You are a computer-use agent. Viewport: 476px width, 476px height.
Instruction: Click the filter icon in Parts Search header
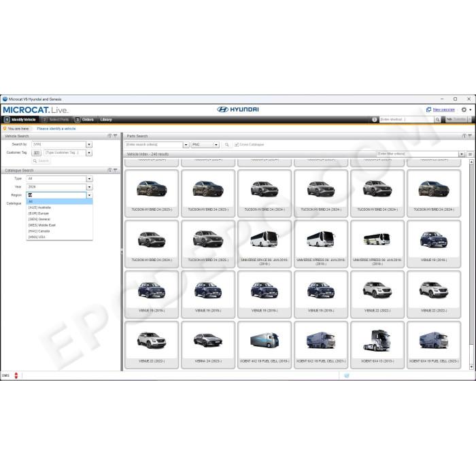470,136
